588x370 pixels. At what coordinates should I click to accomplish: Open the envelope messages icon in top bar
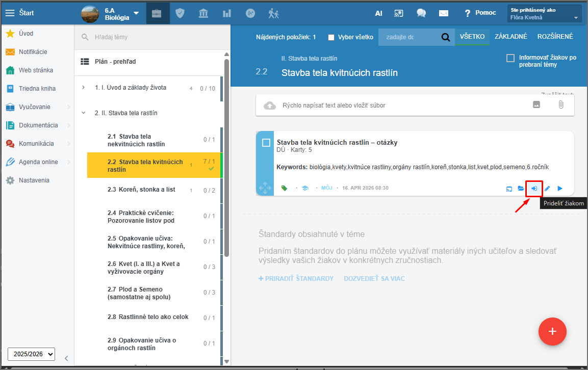(444, 13)
